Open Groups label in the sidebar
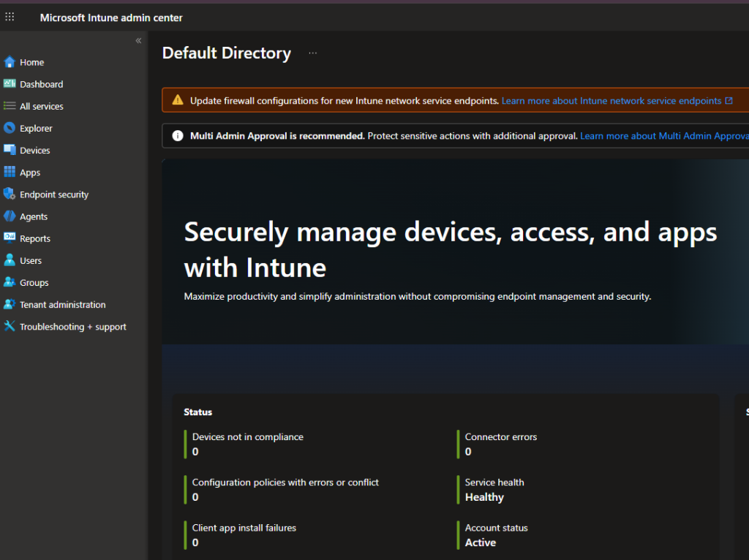The width and height of the screenshot is (749, 560). [34, 283]
